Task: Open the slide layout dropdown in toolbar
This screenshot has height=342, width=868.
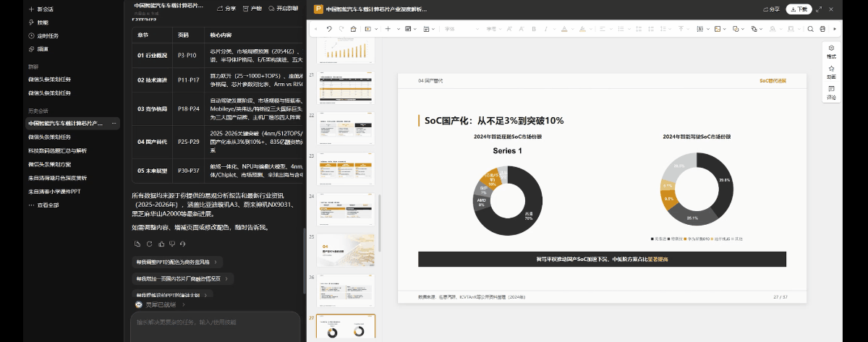Action: 370,29
